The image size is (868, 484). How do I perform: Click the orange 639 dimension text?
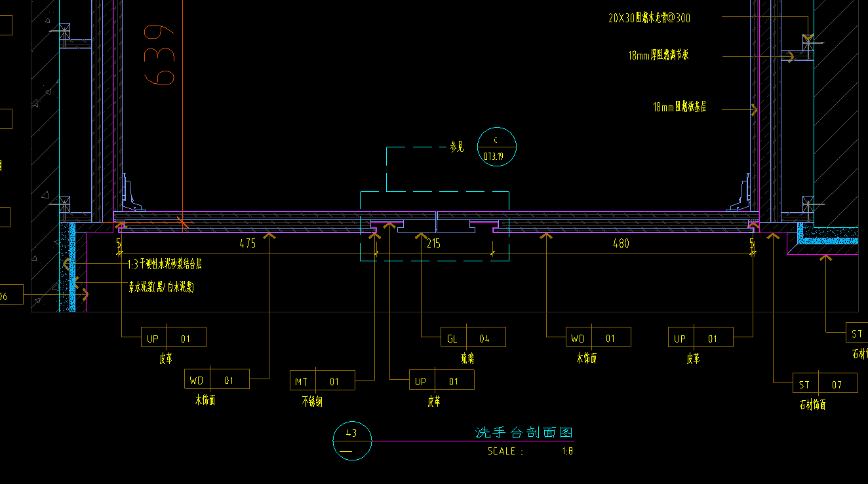point(159,55)
